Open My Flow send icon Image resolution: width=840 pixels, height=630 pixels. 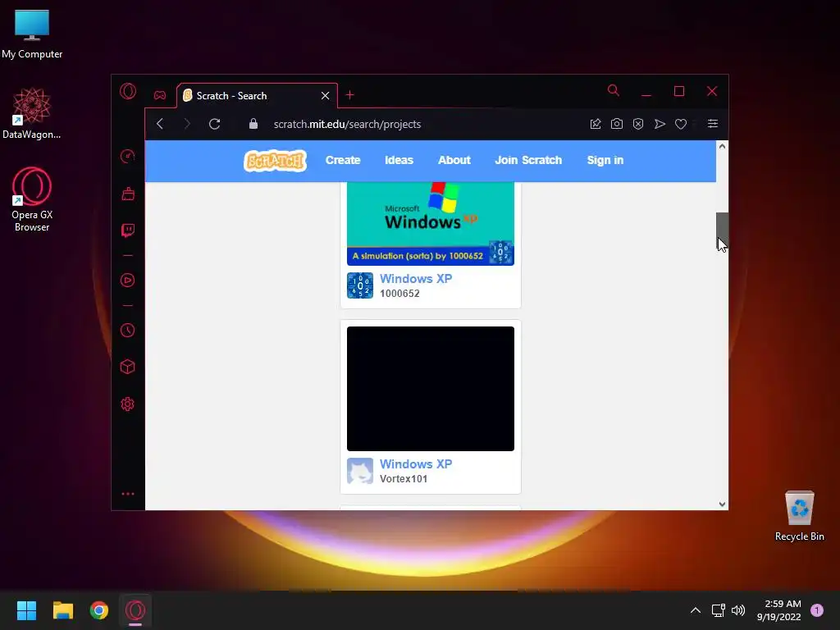660,124
